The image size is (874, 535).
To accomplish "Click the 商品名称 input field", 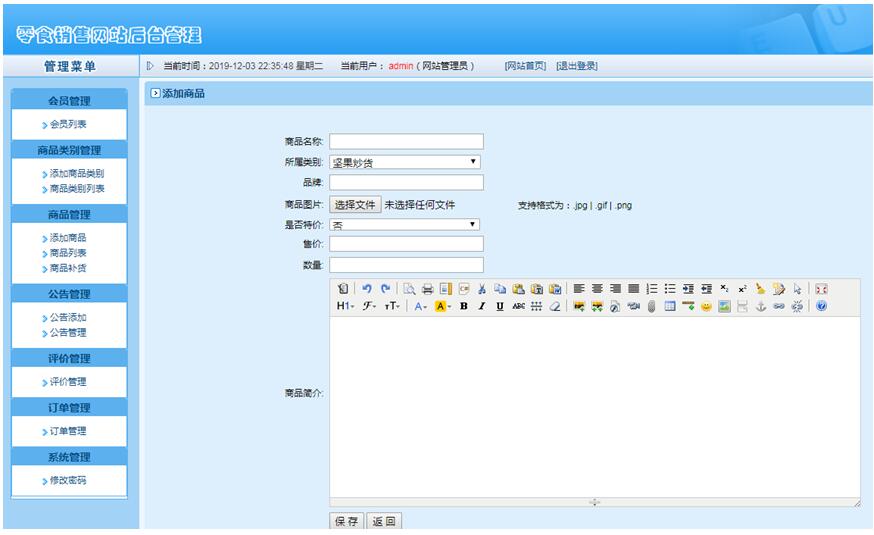I will pos(406,142).
